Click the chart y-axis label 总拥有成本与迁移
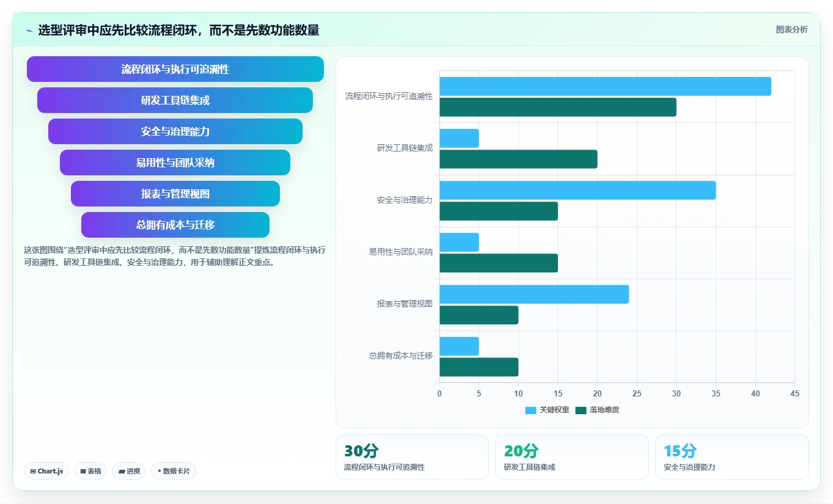 click(x=401, y=356)
